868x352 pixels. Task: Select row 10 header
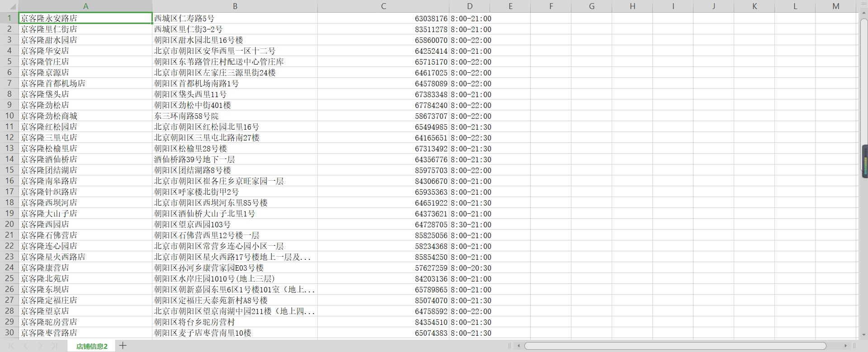pos(9,116)
